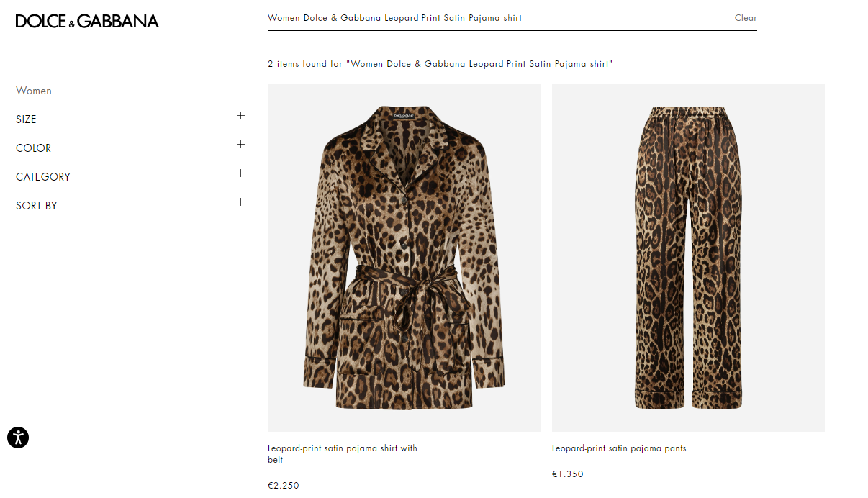Expand the COLOR filter plus icon
This screenshot has width=868, height=498.
(240, 144)
